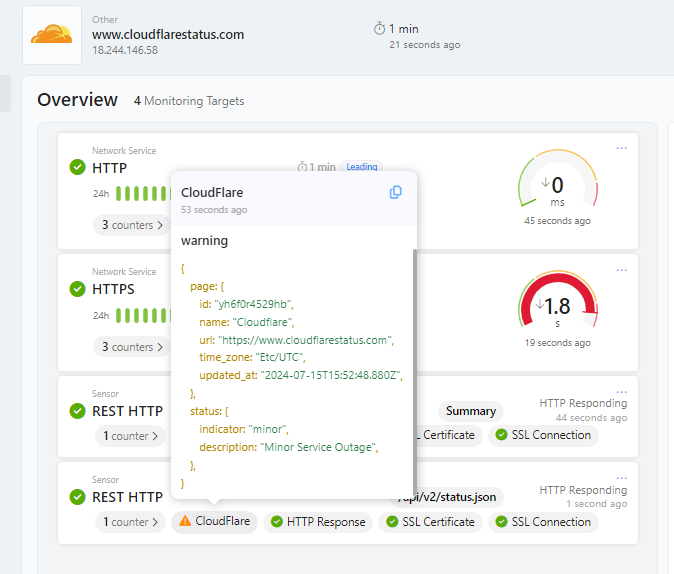Click the HTTP green check status icon
674x574 pixels.
pos(77,167)
